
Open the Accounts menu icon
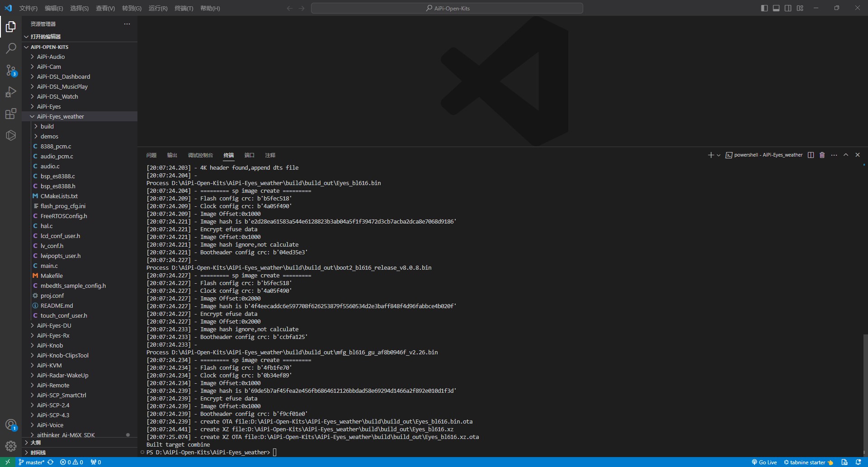pyautogui.click(x=11, y=425)
